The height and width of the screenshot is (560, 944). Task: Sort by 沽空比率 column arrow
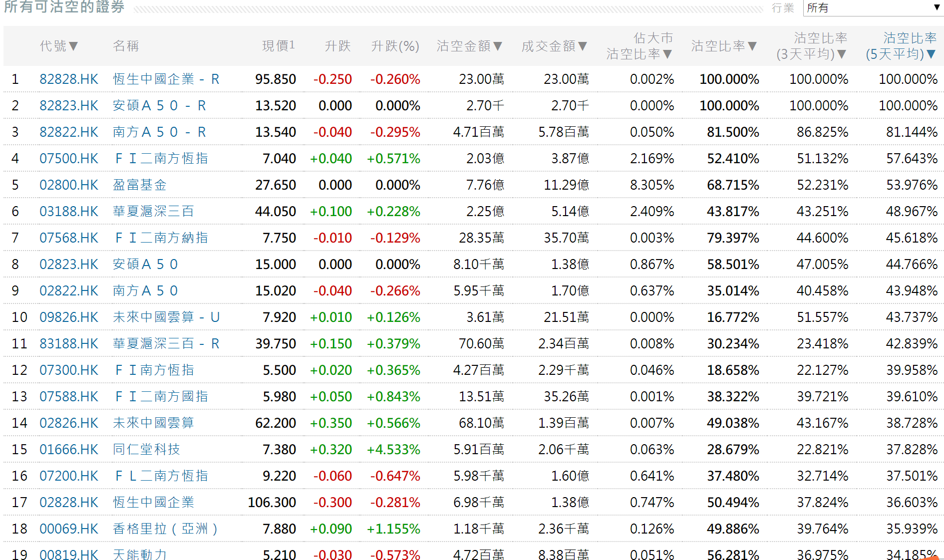click(x=752, y=46)
